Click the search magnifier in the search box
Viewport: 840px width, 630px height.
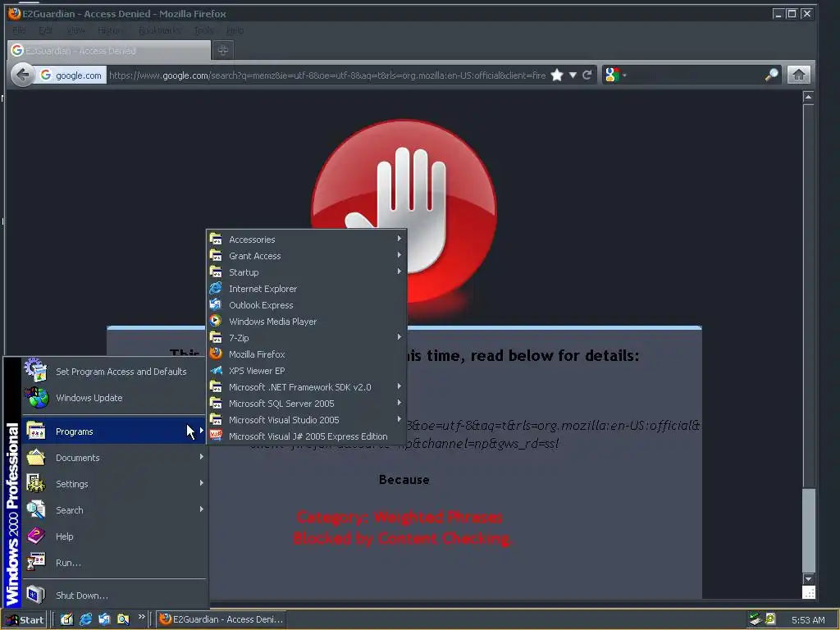tap(771, 75)
